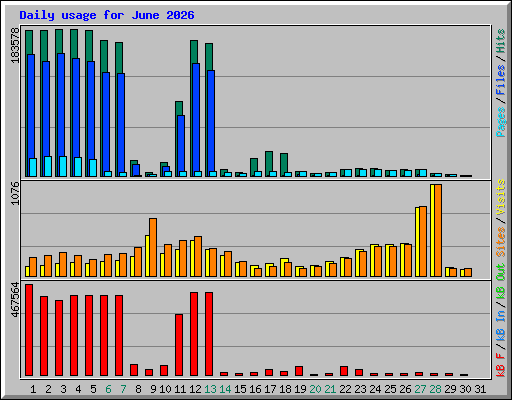The width and height of the screenshot is (512, 400).
Task: Click day 29 on the x-axis
Action: pyautogui.click(x=450, y=389)
